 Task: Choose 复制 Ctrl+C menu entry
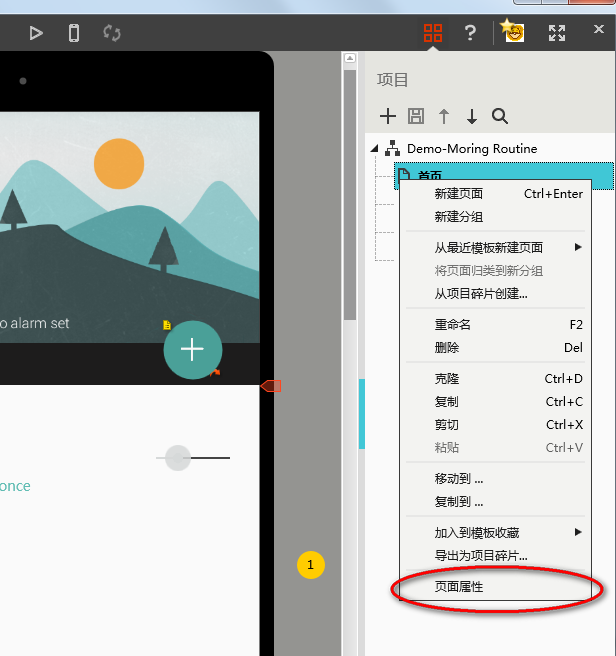tap(495, 402)
